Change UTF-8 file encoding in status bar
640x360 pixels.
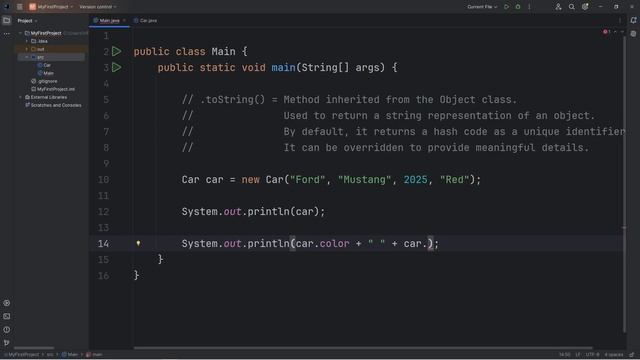(x=592, y=355)
